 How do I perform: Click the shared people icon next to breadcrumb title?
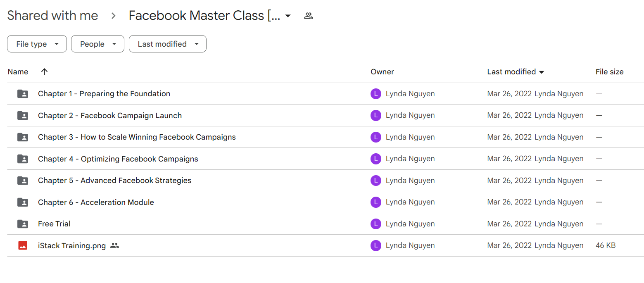(309, 16)
